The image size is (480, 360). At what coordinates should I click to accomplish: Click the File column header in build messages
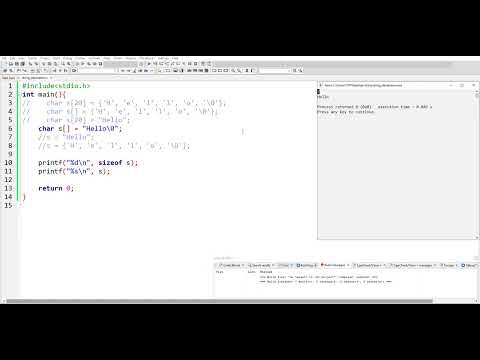coord(219,272)
